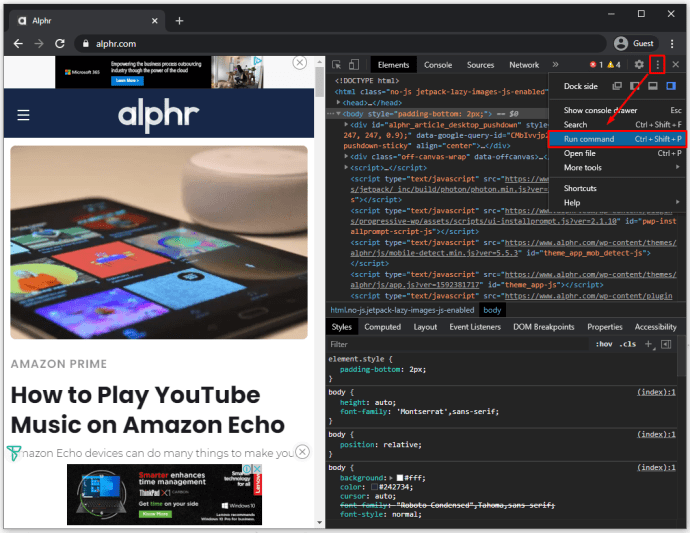Viewport: 690px width, 533px height.
Task: Open Shortcuts from the menu
Action: (617, 188)
